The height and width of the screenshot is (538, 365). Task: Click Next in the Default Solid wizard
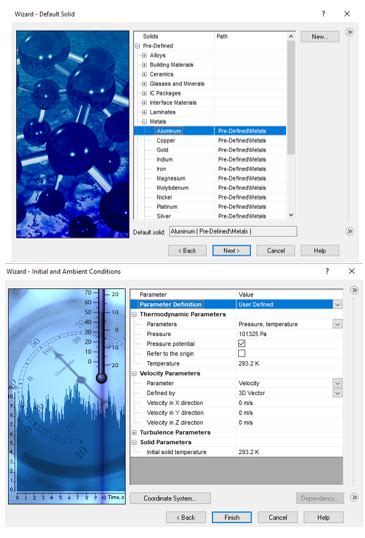(x=232, y=251)
